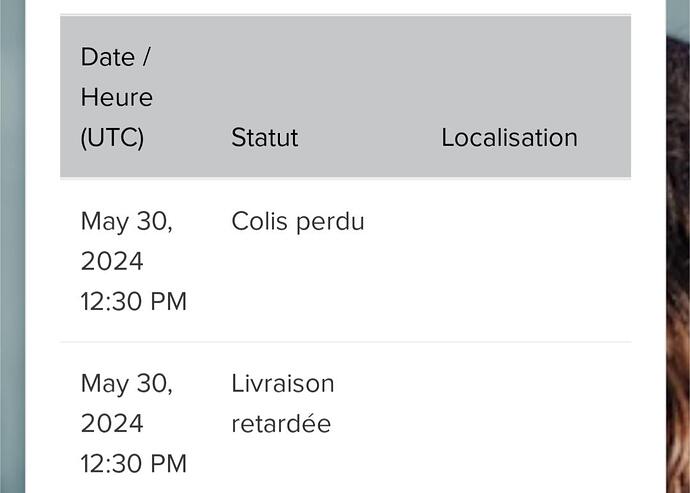
Task: Click the "(UTC)" label in table header
Action: (112, 138)
